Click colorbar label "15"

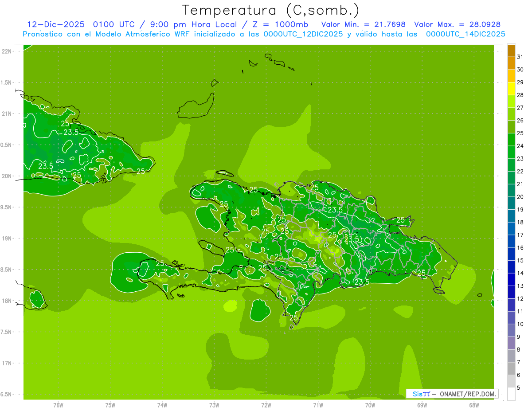click(x=520, y=261)
